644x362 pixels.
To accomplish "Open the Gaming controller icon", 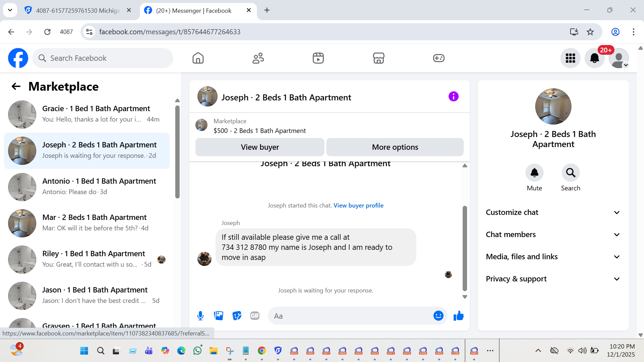I will (439, 58).
